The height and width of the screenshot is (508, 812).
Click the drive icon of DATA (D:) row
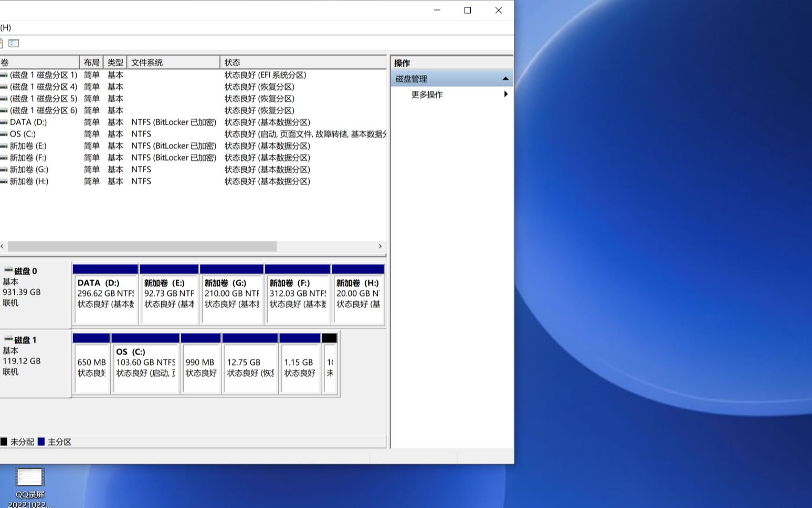pos(4,122)
